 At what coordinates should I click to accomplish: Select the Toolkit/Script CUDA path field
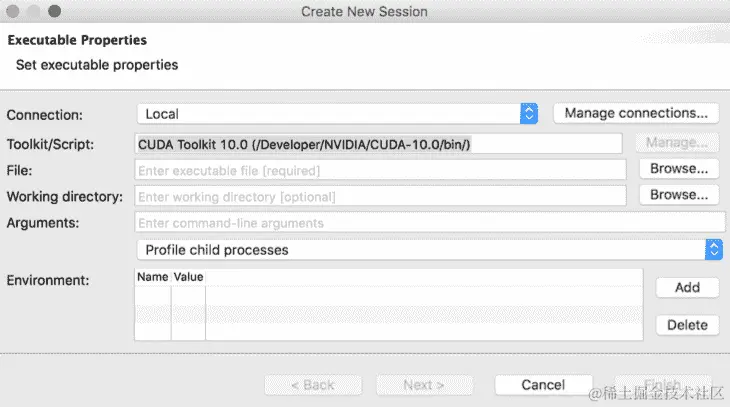click(379, 144)
